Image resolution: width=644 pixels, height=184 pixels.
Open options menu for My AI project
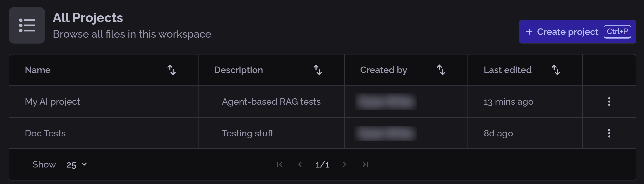point(609,102)
